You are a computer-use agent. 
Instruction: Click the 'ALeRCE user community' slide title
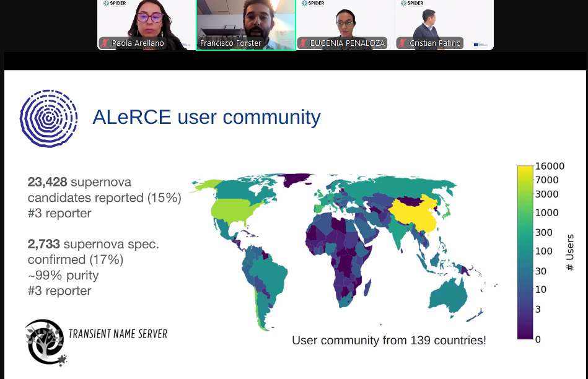coord(206,117)
